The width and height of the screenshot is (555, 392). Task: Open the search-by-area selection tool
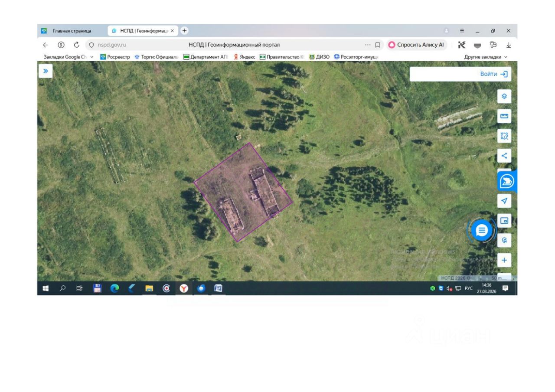click(504, 136)
